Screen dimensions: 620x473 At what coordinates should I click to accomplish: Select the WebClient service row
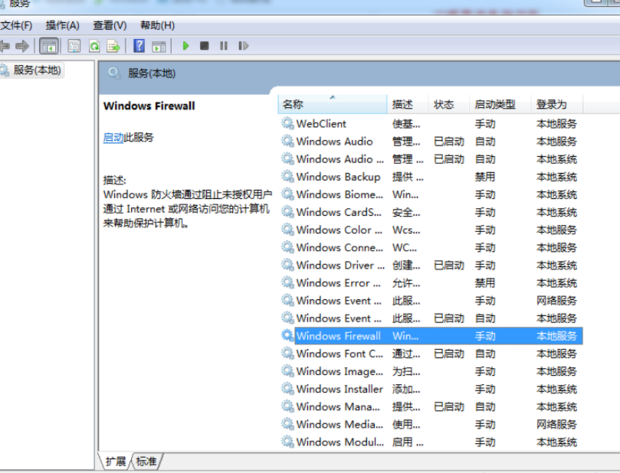(431, 124)
